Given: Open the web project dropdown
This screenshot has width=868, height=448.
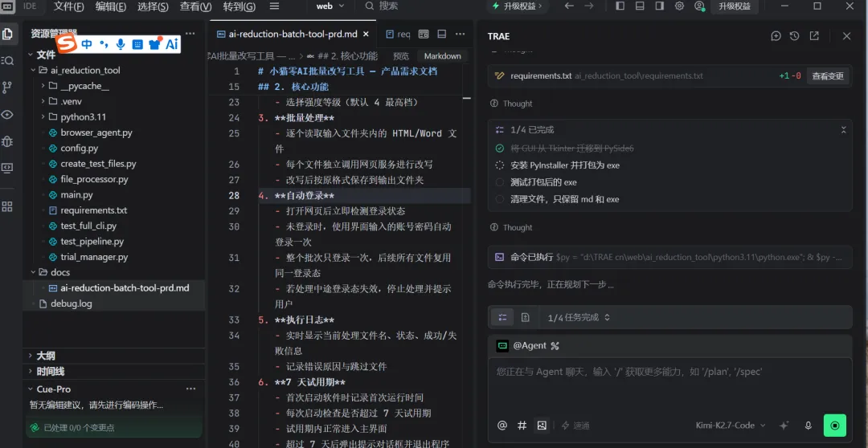Looking at the screenshot, I should pos(330,6).
